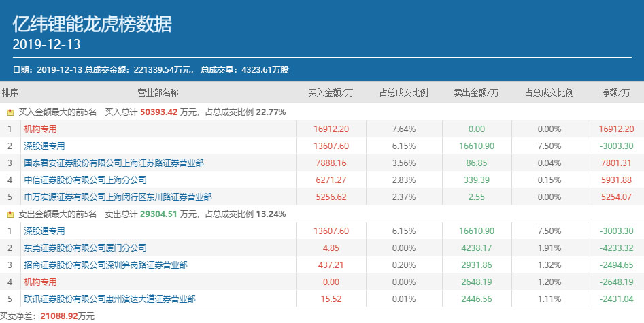644x323 pixels.
Task: Click the 营业部名称 column header
Action: coord(158,92)
